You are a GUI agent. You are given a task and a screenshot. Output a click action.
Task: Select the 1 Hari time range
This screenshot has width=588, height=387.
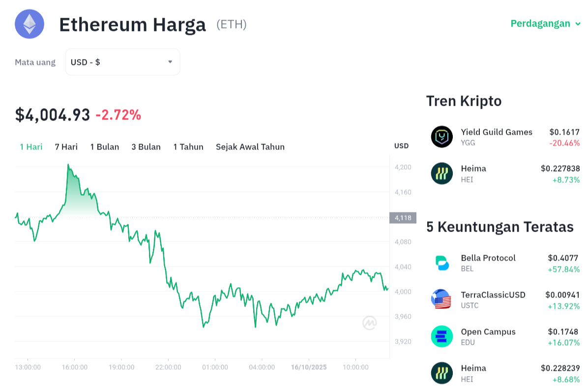(x=31, y=147)
